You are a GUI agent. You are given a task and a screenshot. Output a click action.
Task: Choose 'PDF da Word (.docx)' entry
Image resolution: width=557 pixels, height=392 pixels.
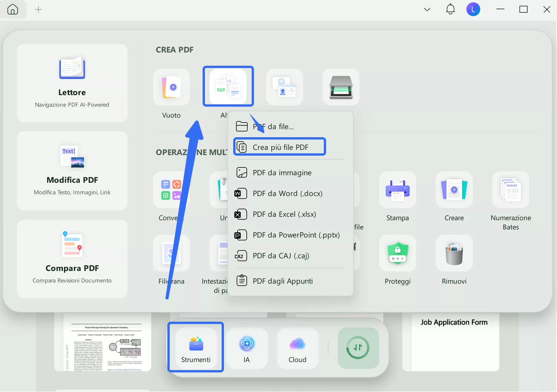[x=287, y=193]
